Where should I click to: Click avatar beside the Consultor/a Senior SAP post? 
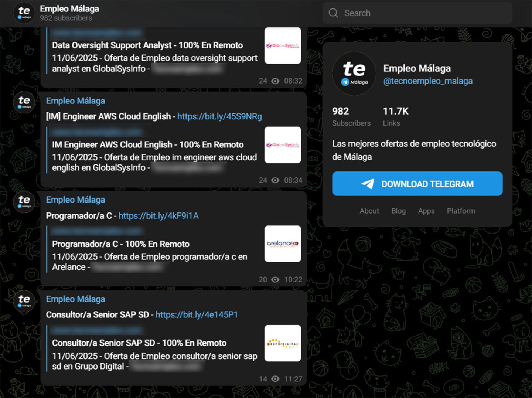[x=24, y=301]
